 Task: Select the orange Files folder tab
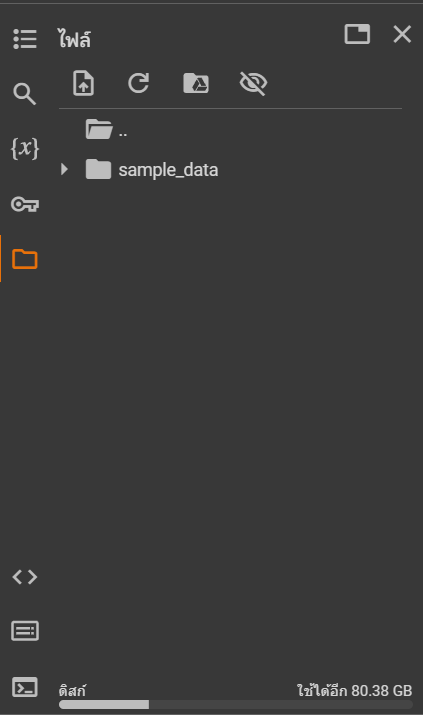click(25, 259)
